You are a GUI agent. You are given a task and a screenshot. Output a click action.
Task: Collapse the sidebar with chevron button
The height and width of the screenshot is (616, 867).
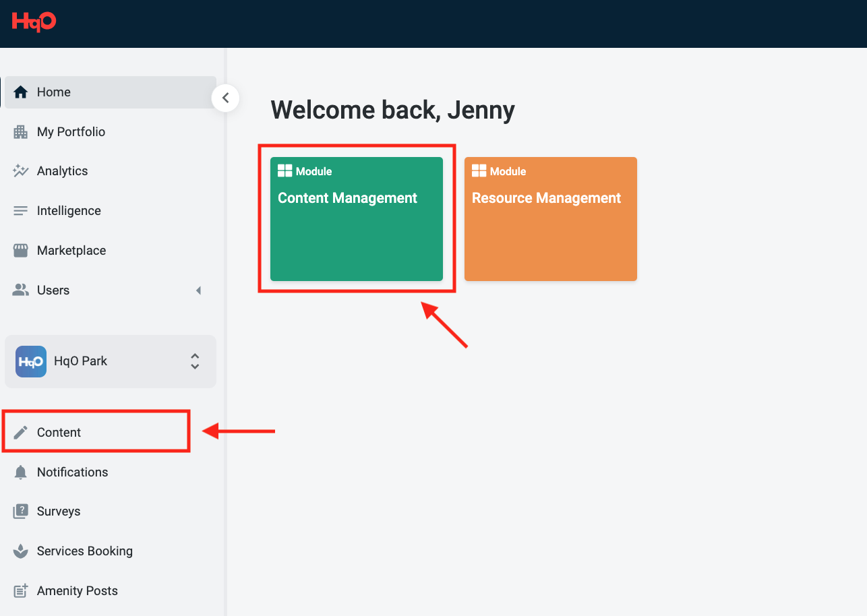click(x=225, y=98)
